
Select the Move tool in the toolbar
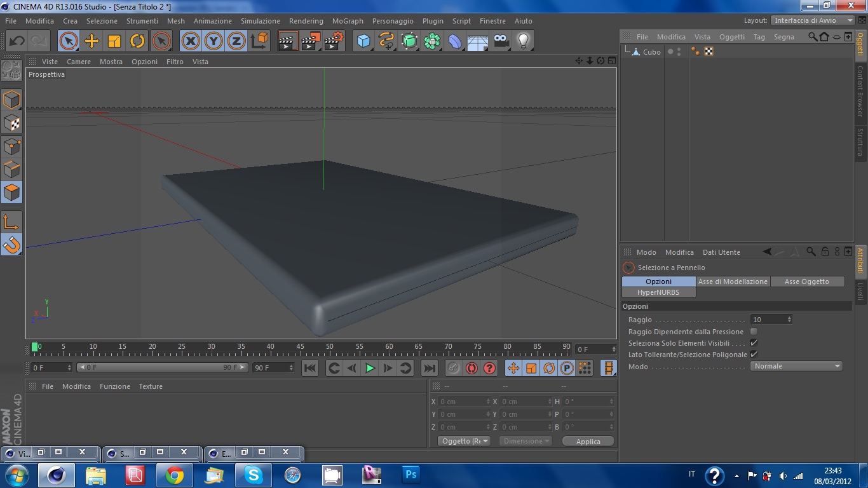pyautogui.click(x=92, y=41)
